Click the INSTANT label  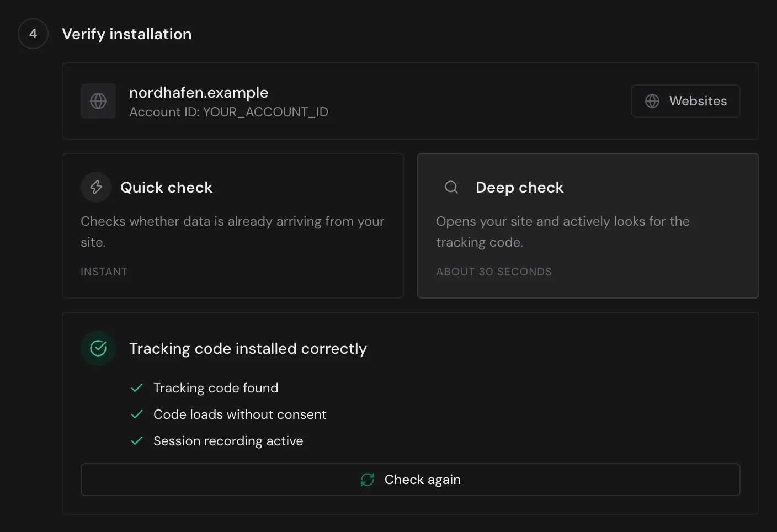(x=104, y=272)
